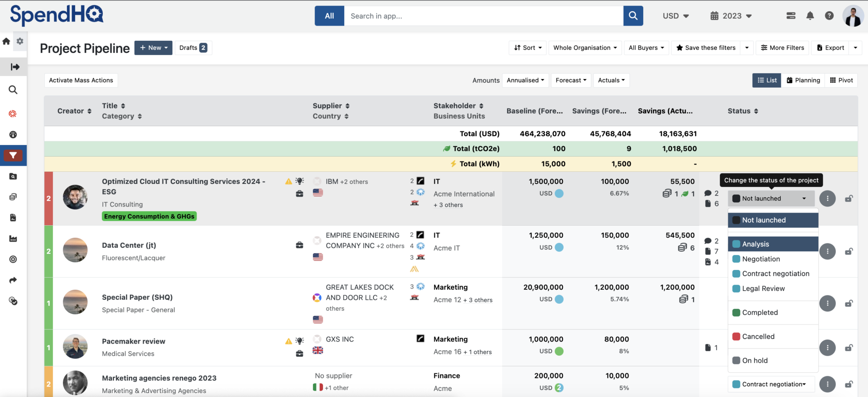The image size is (868, 397).
Task: Click the Activate Mass Actions button
Action: tap(81, 80)
